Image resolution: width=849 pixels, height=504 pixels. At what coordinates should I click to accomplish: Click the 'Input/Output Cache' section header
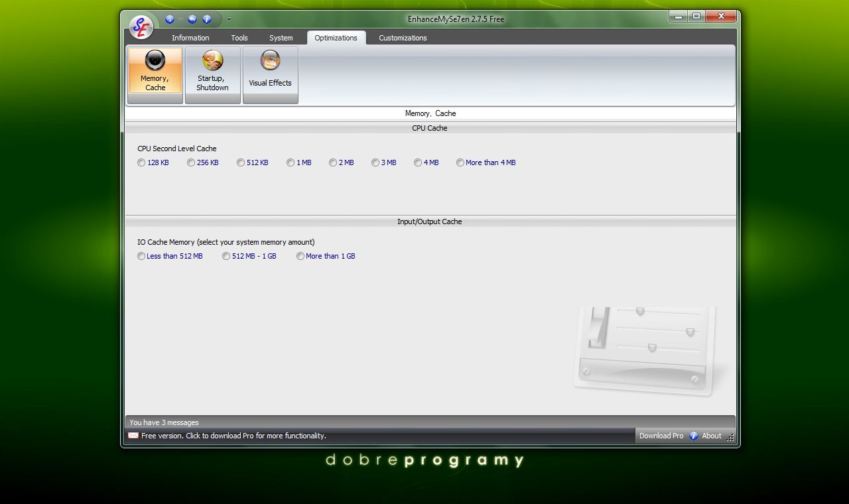pyautogui.click(x=430, y=221)
